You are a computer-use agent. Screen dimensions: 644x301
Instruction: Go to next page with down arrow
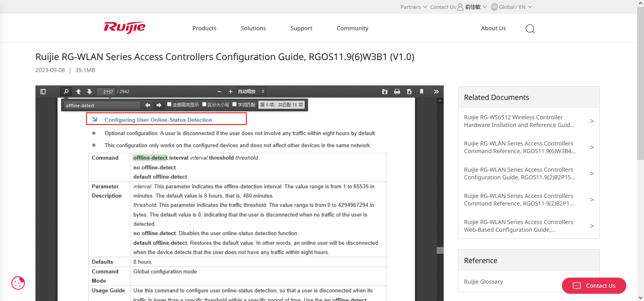pyautogui.click(x=89, y=92)
